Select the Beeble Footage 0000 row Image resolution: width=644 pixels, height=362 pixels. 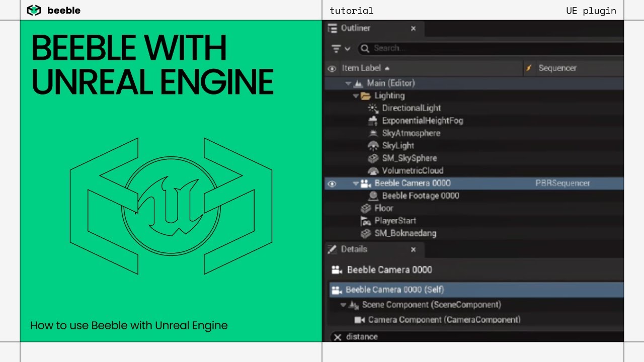click(x=474, y=196)
